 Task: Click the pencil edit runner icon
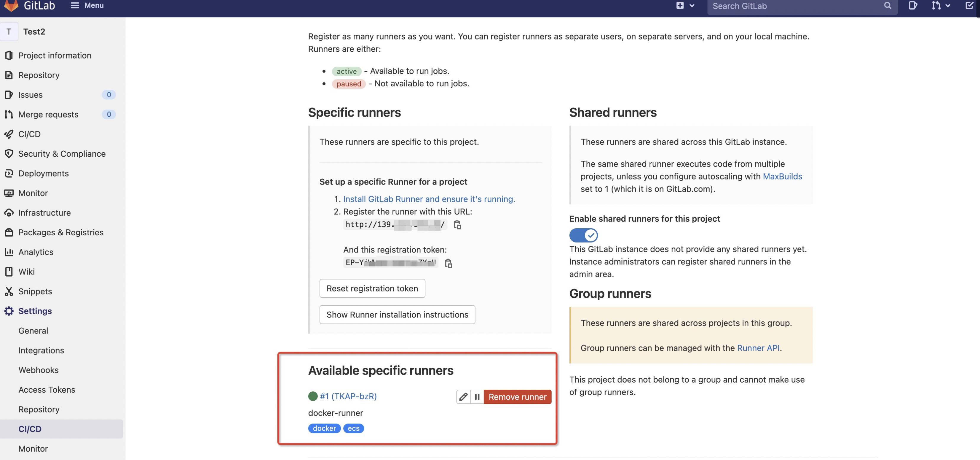pos(463,397)
